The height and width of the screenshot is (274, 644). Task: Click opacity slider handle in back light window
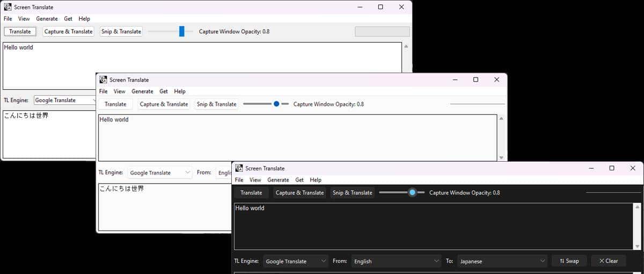[182, 31]
